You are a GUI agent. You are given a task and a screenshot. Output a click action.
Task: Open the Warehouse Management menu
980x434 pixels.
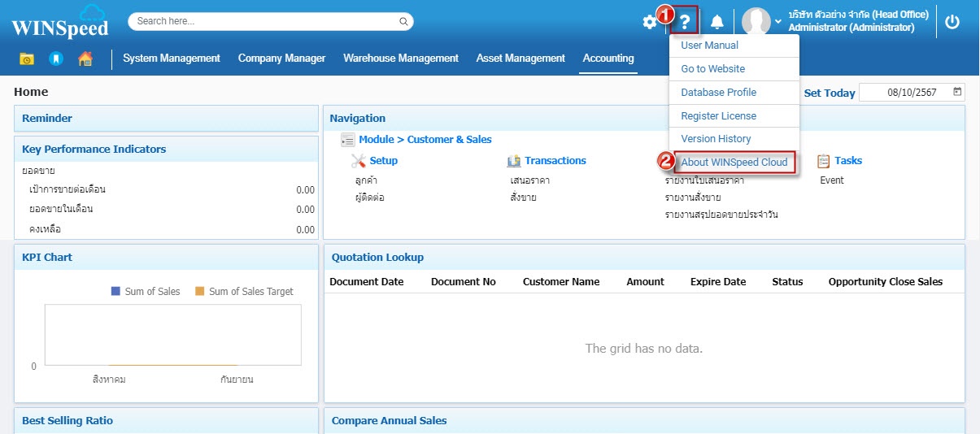coord(401,59)
